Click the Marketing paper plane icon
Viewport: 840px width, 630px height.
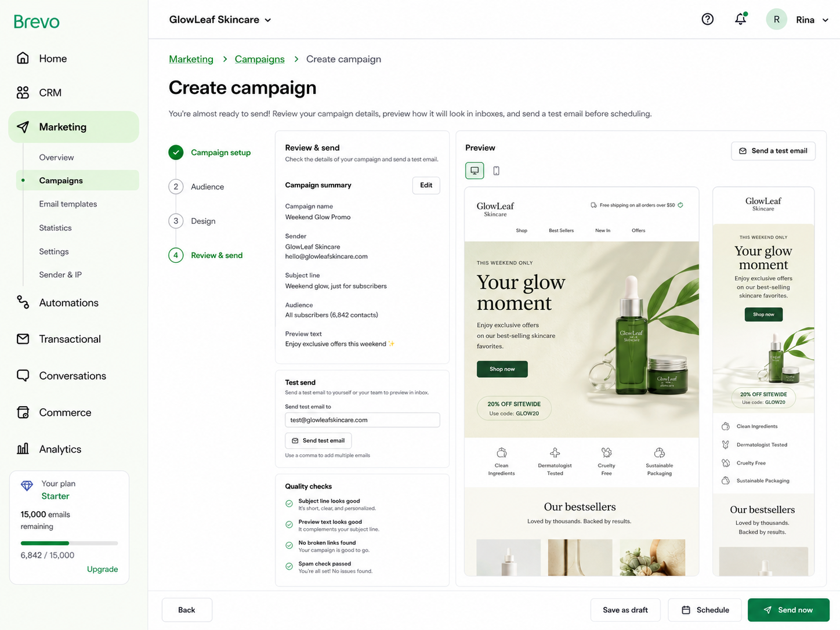[23, 127]
